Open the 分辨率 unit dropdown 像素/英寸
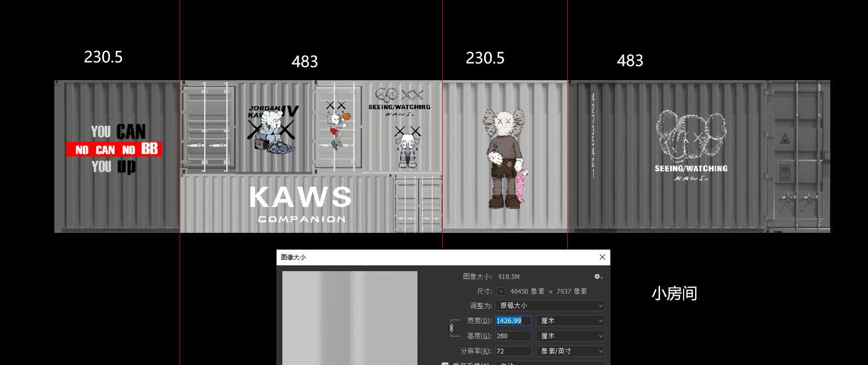The image size is (868, 365). (570, 351)
